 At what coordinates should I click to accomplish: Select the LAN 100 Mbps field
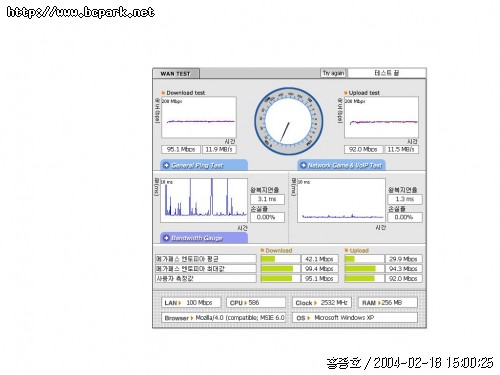[x=191, y=303]
